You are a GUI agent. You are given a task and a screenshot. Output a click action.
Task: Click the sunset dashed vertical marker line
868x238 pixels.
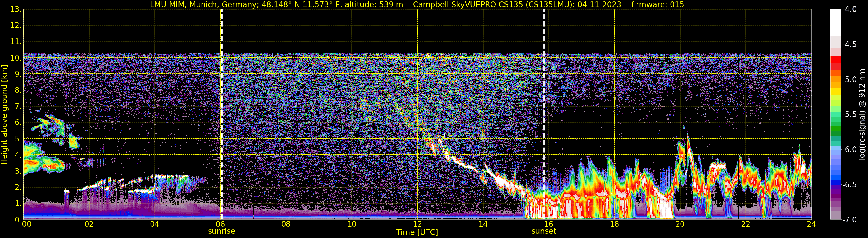544,114
